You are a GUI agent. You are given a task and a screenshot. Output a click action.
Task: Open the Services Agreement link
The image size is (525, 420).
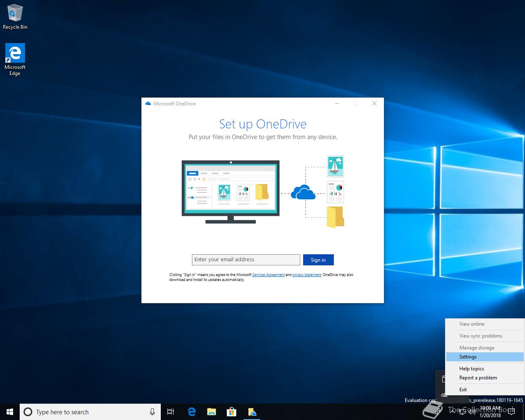(268, 275)
